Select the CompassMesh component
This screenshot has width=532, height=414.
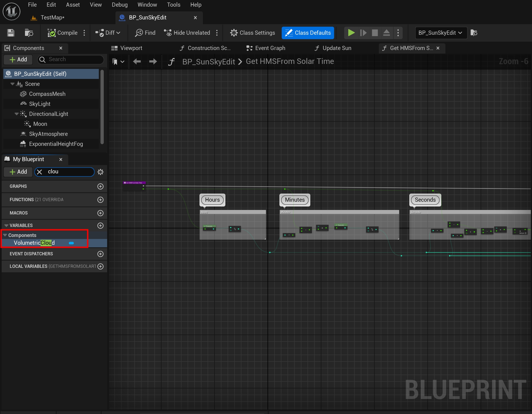pos(47,94)
